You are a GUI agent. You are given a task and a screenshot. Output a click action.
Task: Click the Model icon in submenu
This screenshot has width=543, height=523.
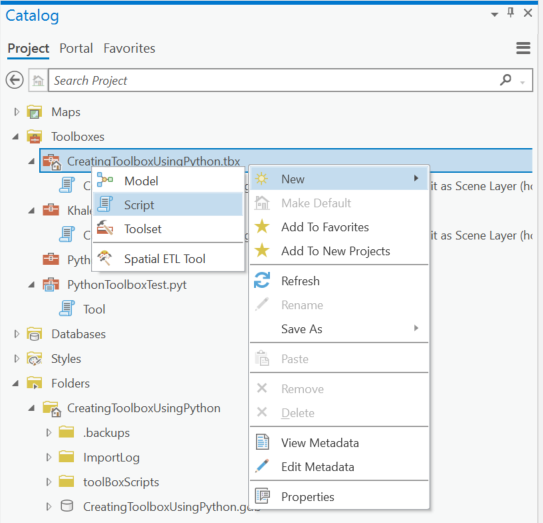pos(105,180)
